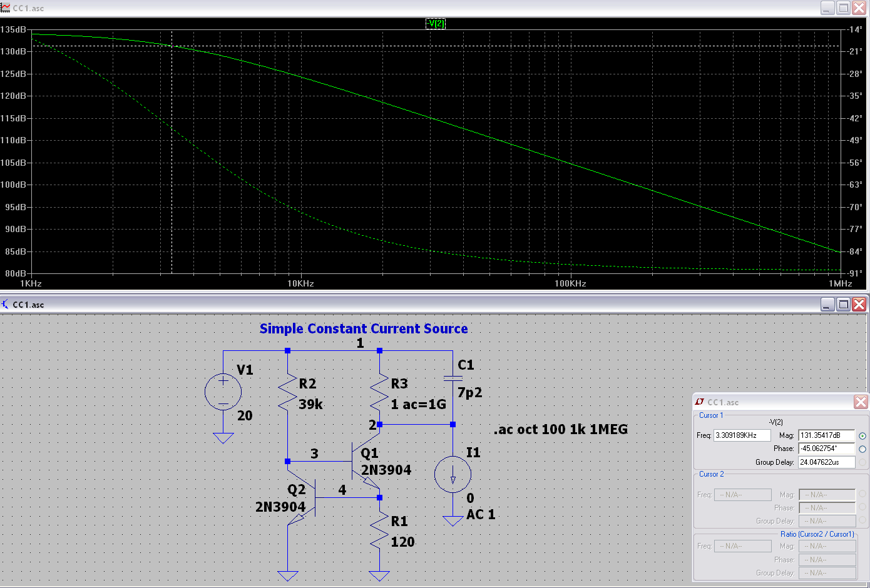Click the 'AC 1' value of I1

click(481, 514)
